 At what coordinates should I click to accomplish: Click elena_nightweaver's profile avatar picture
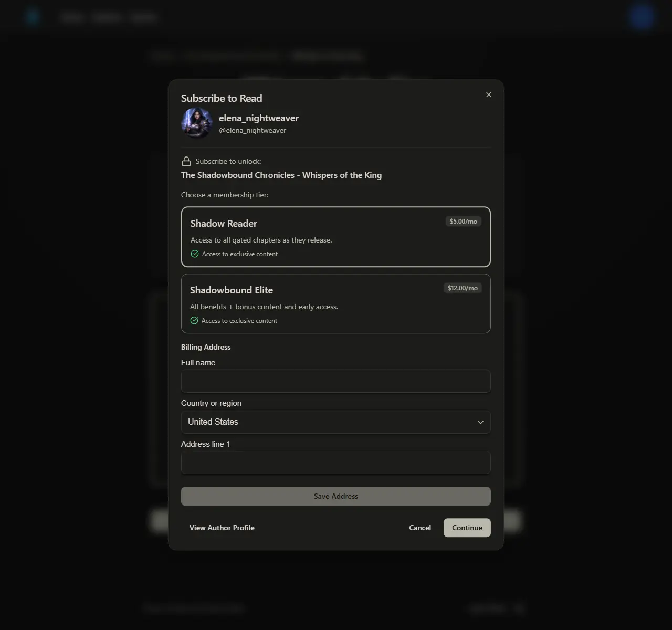tap(196, 122)
